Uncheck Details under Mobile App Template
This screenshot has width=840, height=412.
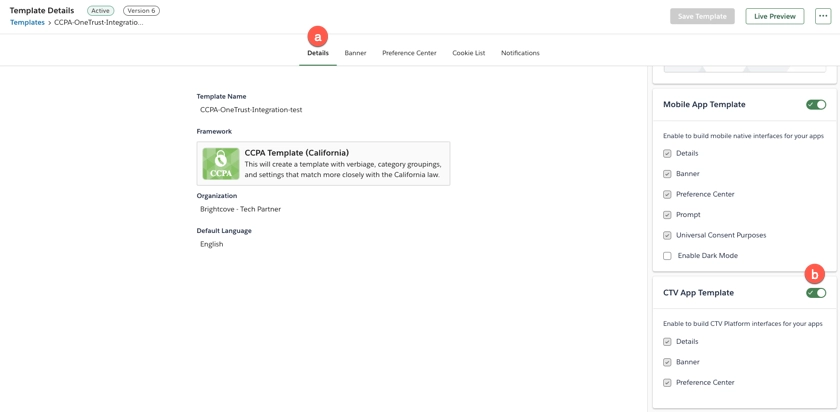pyautogui.click(x=667, y=153)
